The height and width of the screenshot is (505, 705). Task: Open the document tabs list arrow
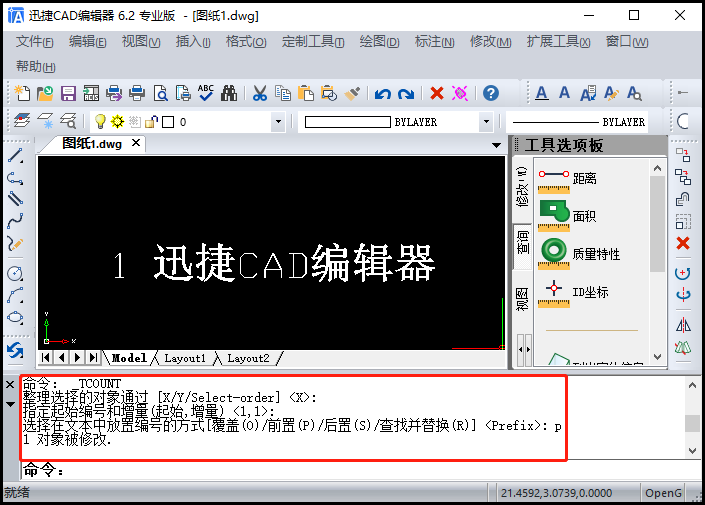coord(496,145)
